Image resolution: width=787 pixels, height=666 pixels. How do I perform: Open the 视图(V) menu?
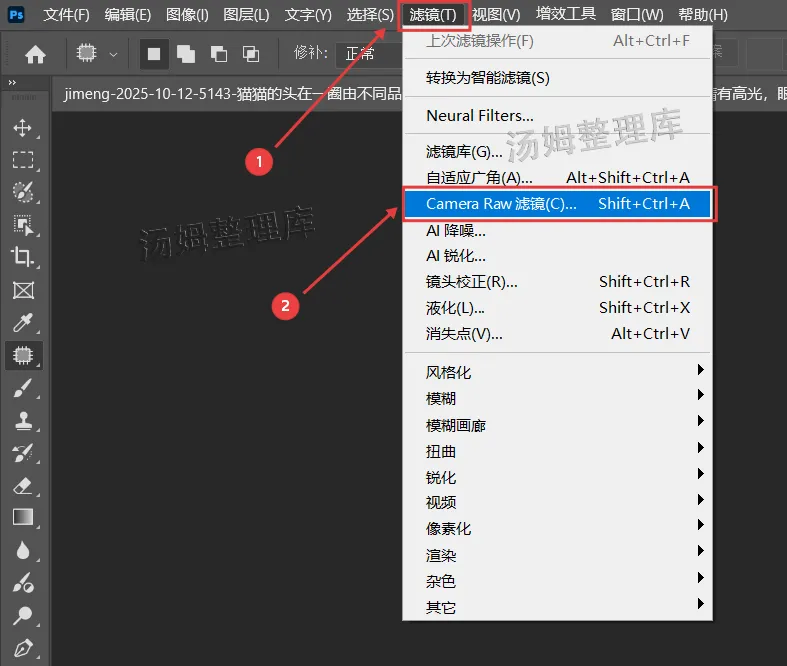pyautogui.click(x=496, y=15)
